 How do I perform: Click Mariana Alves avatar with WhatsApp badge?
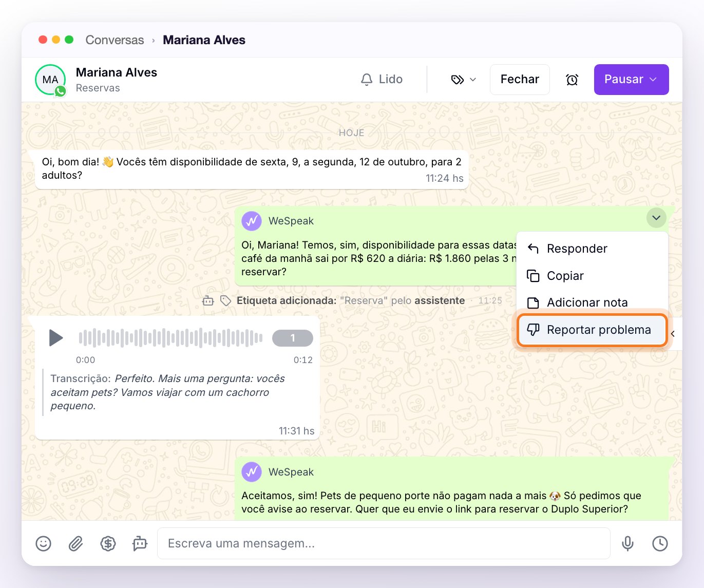click(x=50, y=80)
